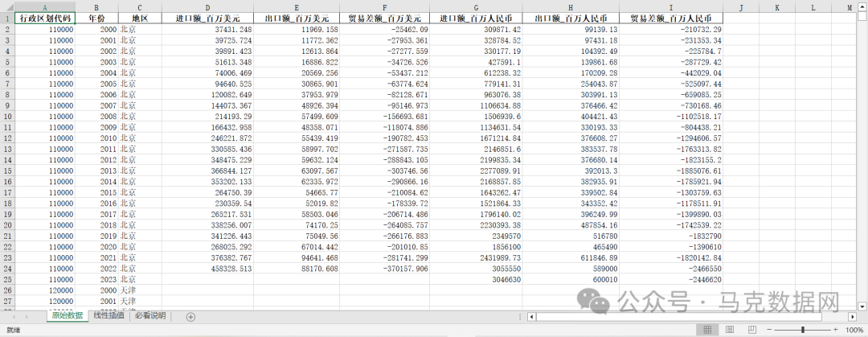Viewport: 868px width, 337px height.
Task: Select cell containing -2446620
Action: tap(671, 279)
